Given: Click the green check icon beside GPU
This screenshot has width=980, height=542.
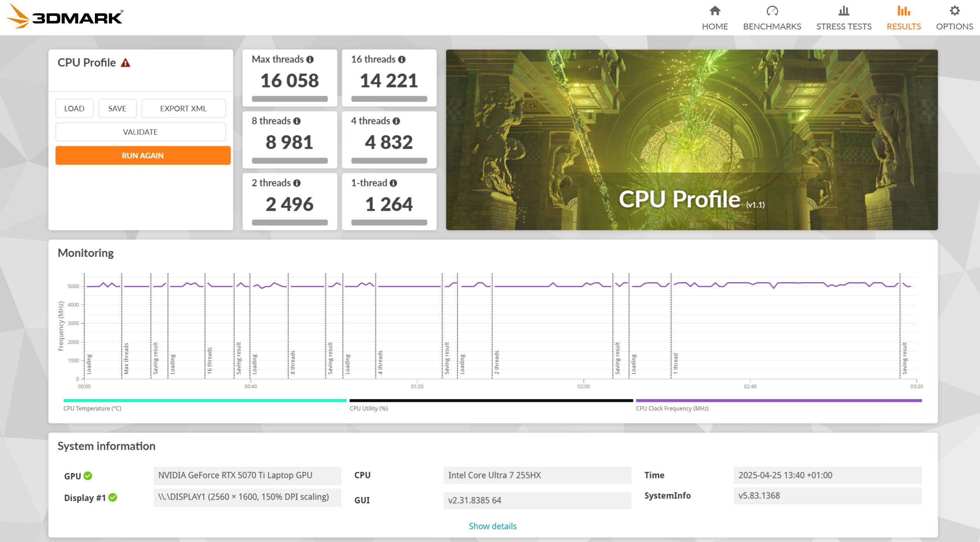Looking at the screenshot, I should 88,476.
